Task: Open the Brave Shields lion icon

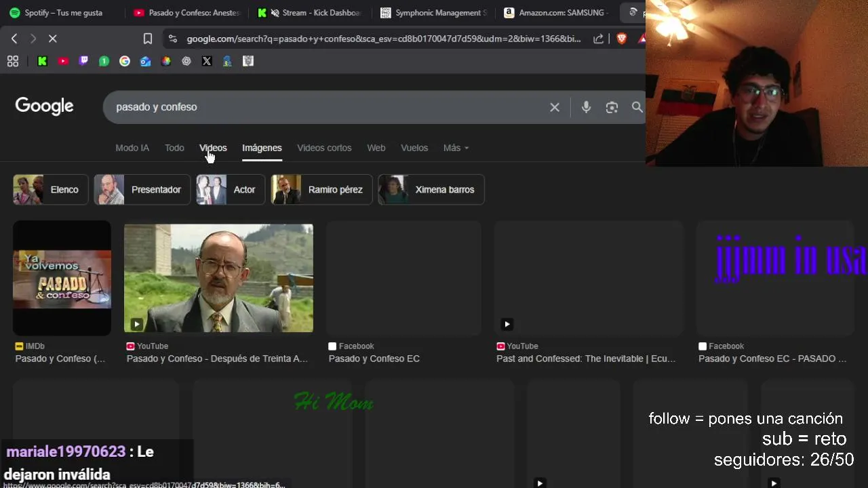Action: pyautogui.click(x=621, y=39)
